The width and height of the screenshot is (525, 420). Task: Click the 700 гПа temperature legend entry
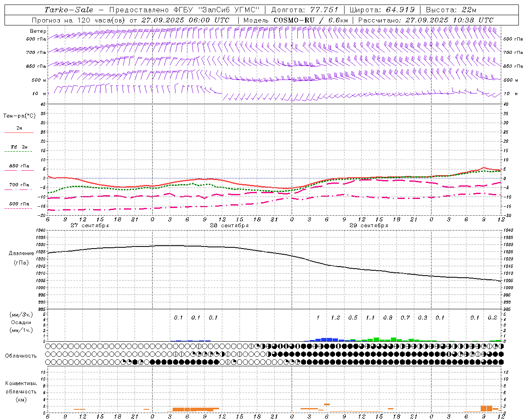tap(19, 185)
